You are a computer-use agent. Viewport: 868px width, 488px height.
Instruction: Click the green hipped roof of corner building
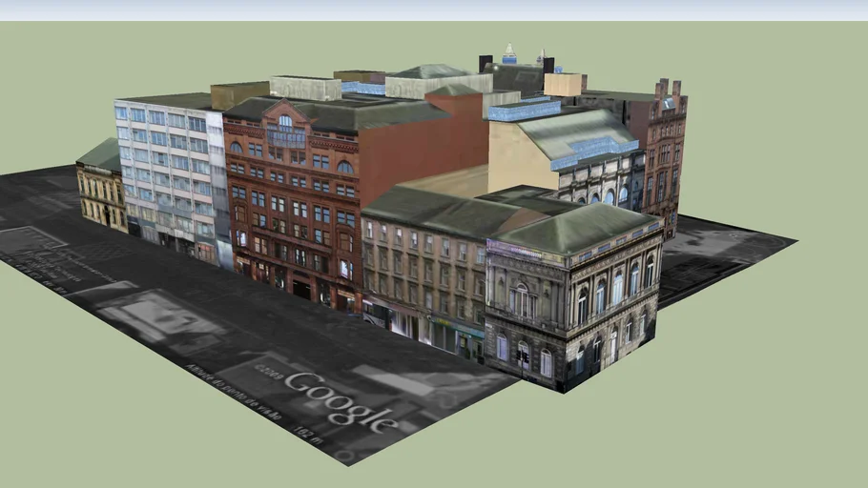(x=572, y=227)
